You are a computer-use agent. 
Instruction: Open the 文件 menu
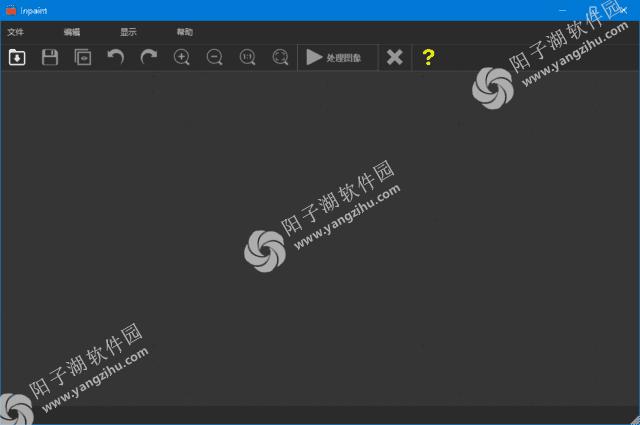tap(16, 32)
